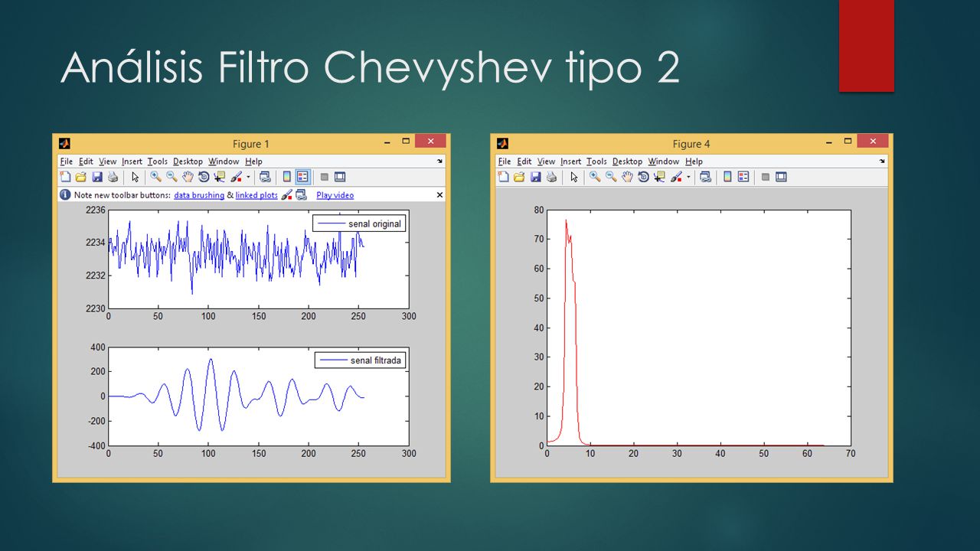Dock Figure 4 using the menu bar arrow
Viewport: 980px width, 551px height.
pyautogui.click(x=880, y=161)
